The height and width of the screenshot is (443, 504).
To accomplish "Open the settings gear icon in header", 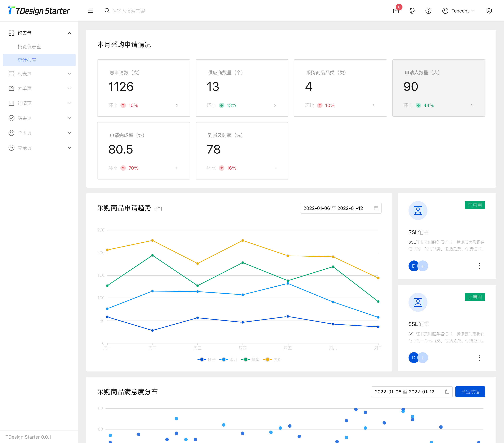I will pos(489,11).
